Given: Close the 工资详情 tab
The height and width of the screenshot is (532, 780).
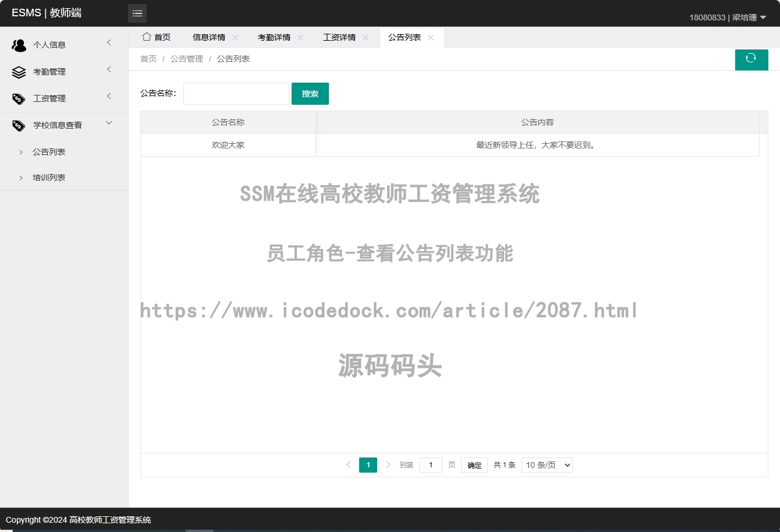Looking at the screenshot, I should 366,37.
